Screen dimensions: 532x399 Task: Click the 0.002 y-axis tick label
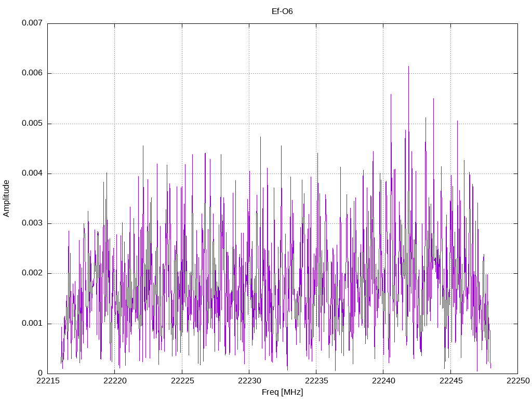[x=32, y=273]
